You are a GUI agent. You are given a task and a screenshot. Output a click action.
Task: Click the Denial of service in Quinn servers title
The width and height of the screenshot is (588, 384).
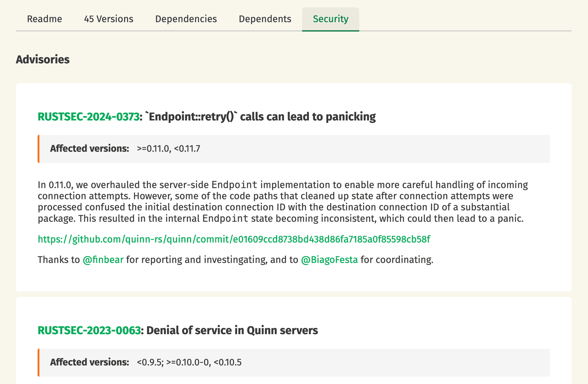tap(232, 330)
